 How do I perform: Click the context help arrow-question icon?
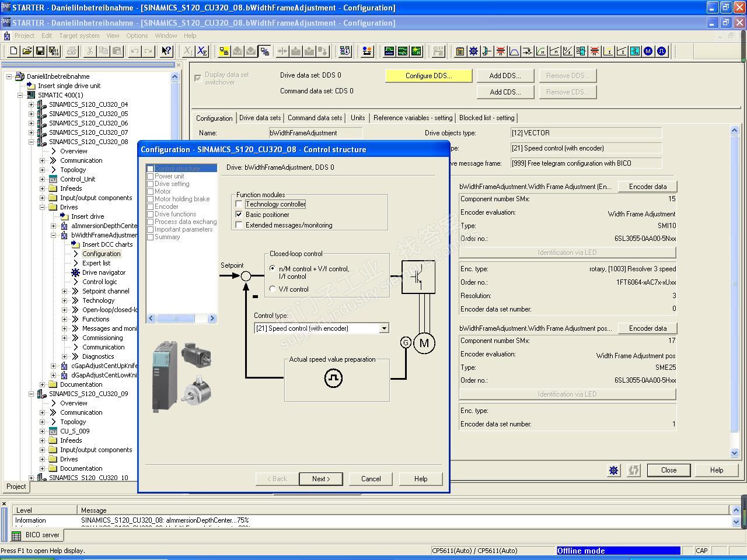[x=166, y=51]
